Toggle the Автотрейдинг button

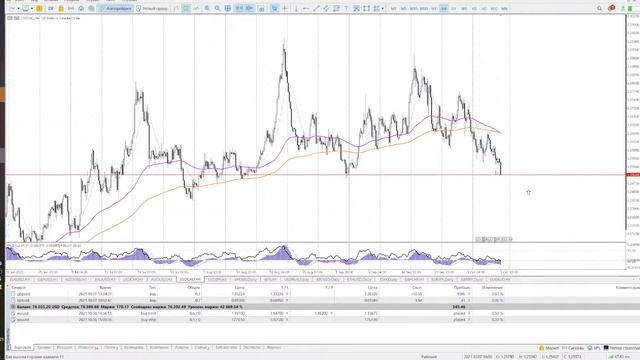pyautogui.click(x=116, y=9)
